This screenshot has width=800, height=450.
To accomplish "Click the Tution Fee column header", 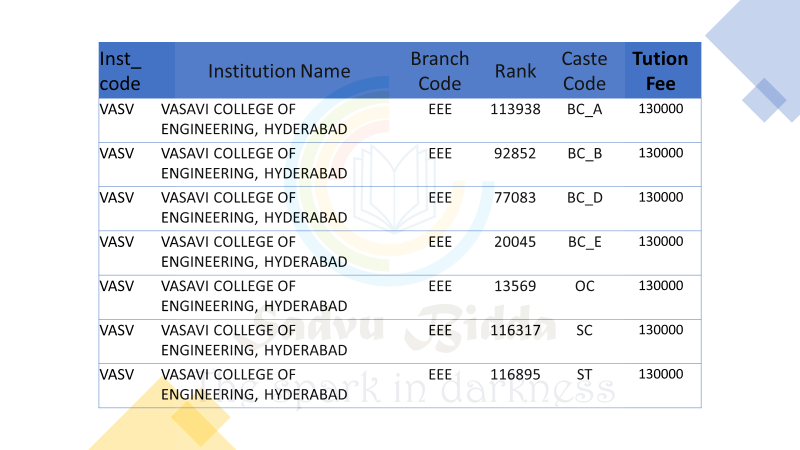I will coord(660,71).
